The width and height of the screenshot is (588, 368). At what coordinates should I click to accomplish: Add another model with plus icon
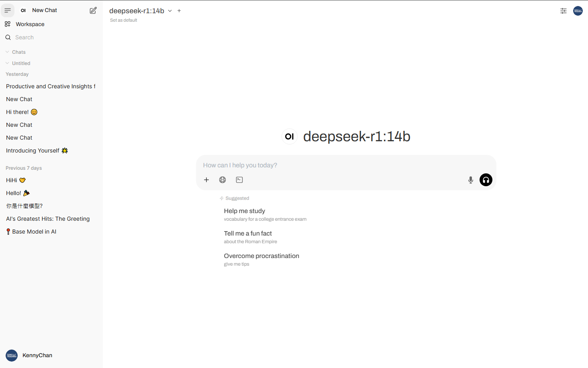[179, 11]
